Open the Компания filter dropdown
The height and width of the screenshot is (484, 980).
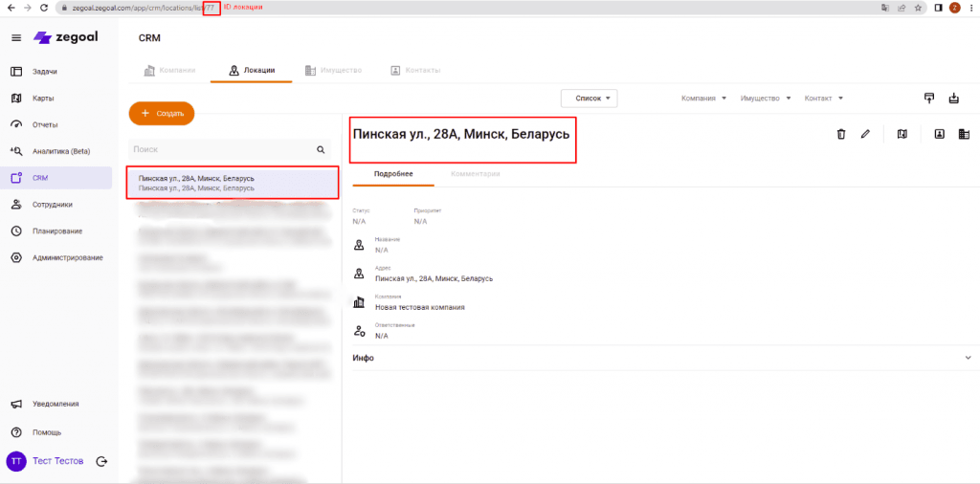[x=704, y=98]
